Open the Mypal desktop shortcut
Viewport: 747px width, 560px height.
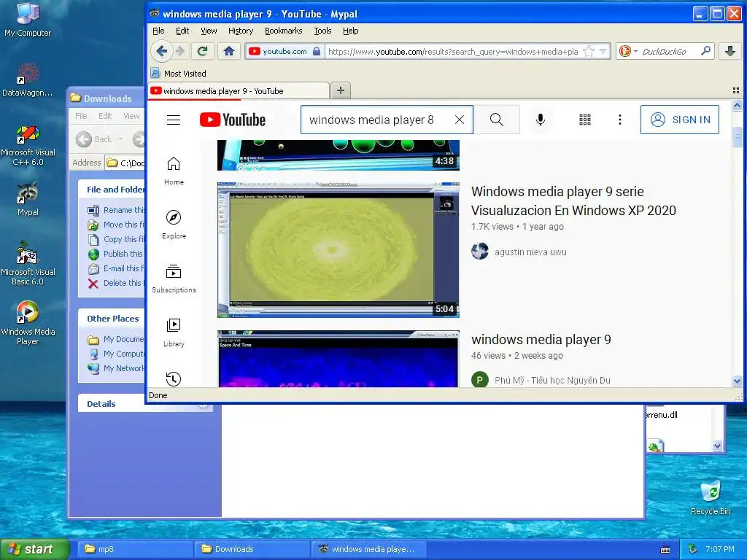click(28, 200)
